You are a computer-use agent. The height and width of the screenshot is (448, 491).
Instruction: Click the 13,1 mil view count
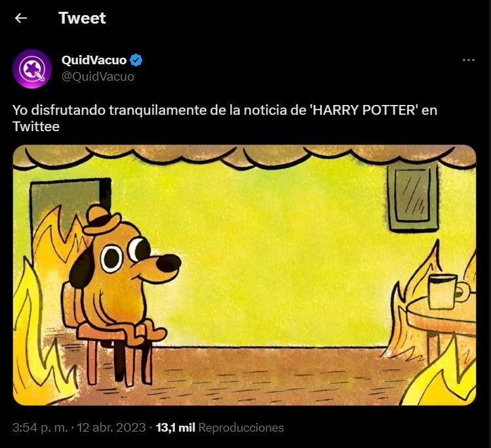(x=175, y=428)
